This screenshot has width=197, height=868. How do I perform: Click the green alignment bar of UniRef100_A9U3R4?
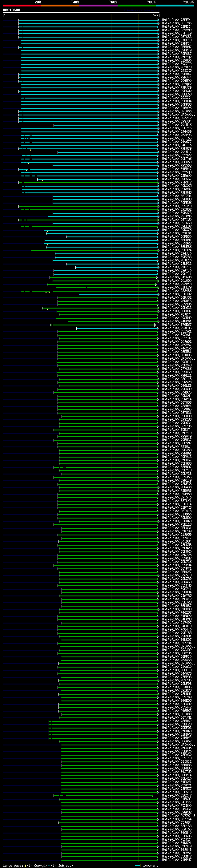click(94, 250)
